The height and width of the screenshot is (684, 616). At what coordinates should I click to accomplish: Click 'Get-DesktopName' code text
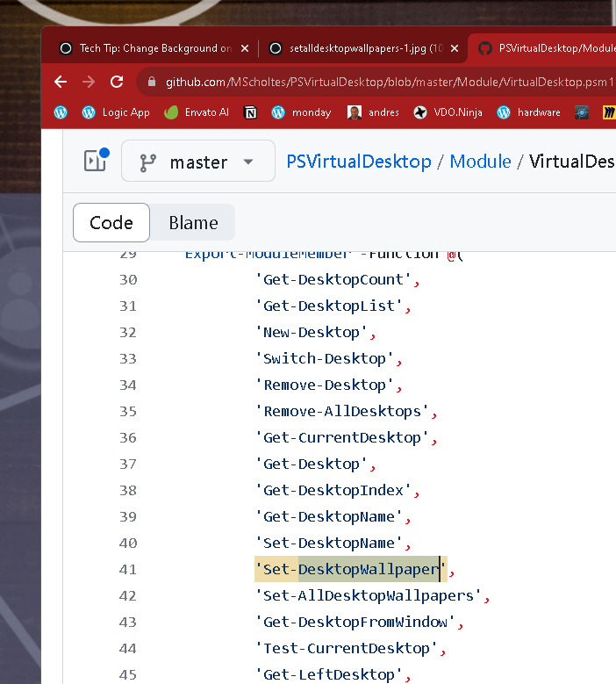coord(329,517)
